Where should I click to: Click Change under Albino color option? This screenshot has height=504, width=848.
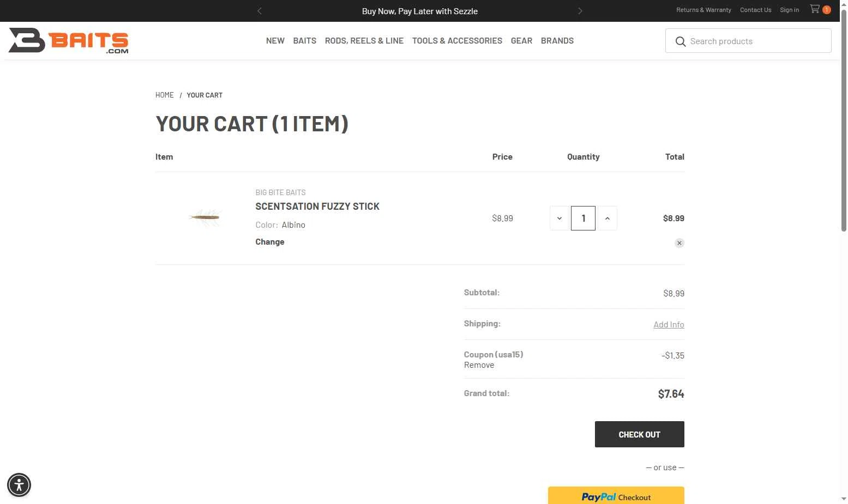pyautogui.click(x=270, y=242)
